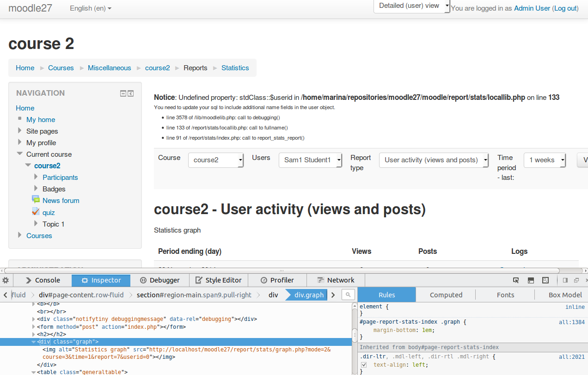The width and height of the screenshot is (588, 375).
Task: Open course2 in the breadcrumb bar
Action: [158, 68]
